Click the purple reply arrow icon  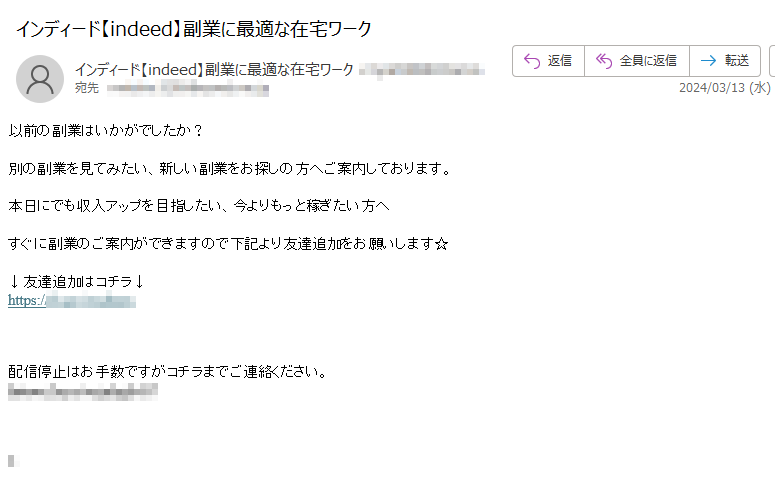(532, 61)
